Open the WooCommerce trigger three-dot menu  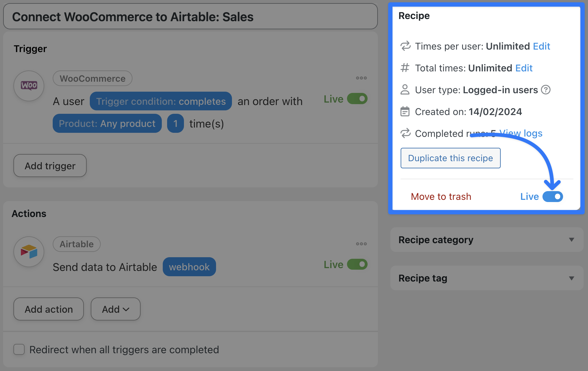pos(361,78)
